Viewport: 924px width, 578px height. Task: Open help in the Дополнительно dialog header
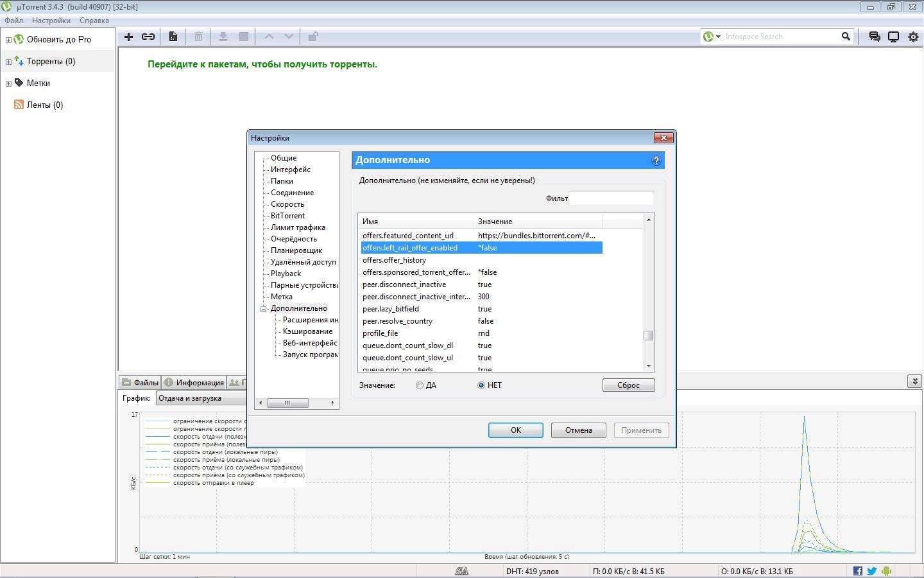(656, 161)
